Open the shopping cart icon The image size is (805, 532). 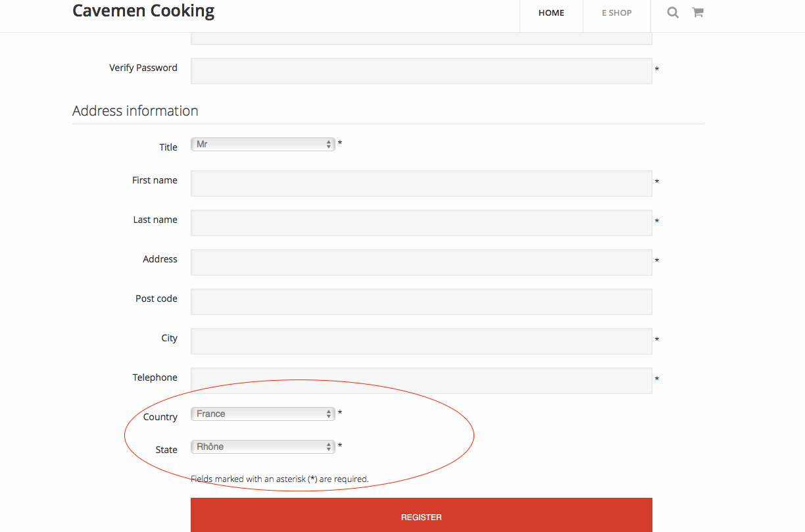[x=698, y=12]
